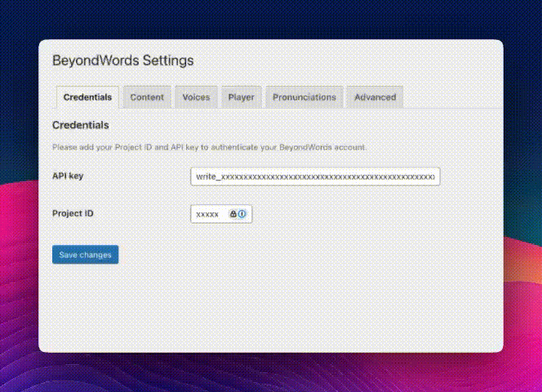Screen dimensions: 542x392
Task: Open the Pronunciations tab
Action: [304, 97]
